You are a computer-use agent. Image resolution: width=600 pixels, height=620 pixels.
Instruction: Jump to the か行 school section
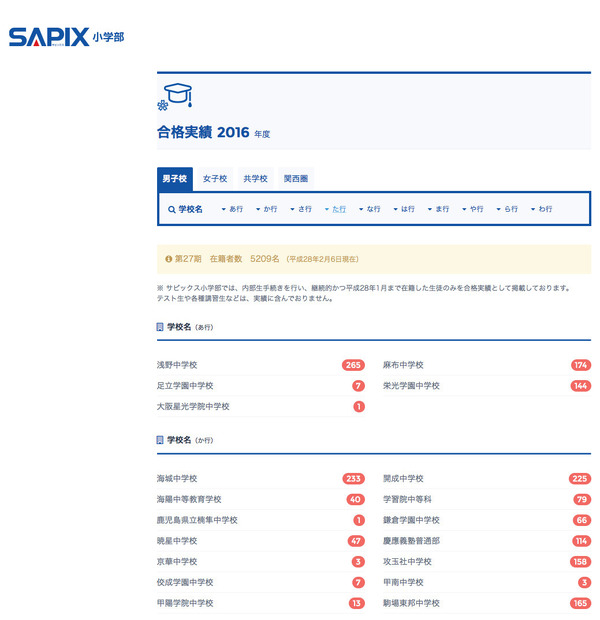pyautogui.click(x=267, y=209)
